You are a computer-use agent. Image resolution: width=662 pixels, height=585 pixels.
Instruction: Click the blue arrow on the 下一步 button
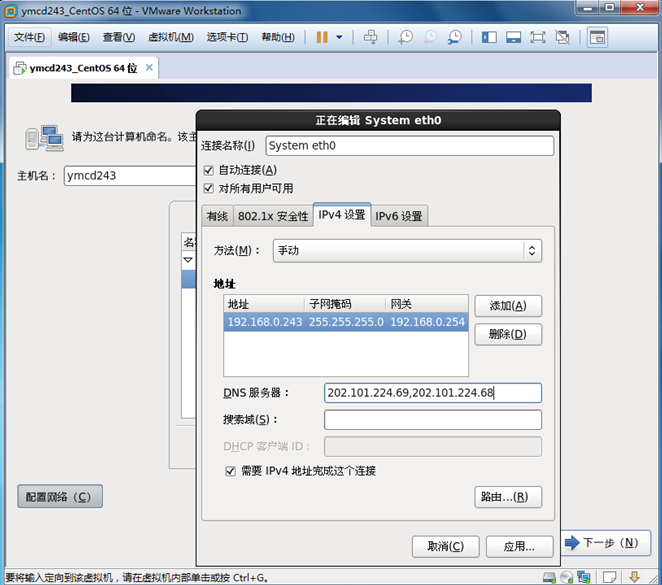(572, 542)
